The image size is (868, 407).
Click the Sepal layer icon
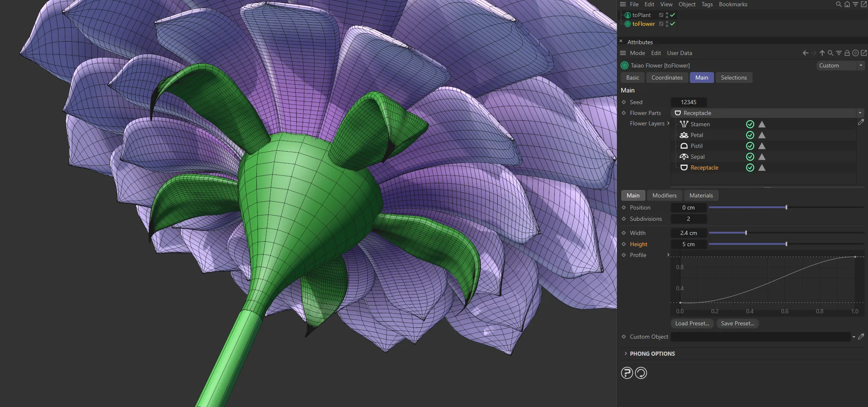tap(684, 156)
